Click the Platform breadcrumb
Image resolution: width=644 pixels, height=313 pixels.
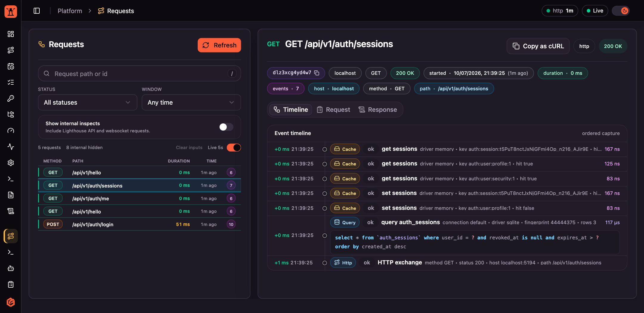[70, 11]
